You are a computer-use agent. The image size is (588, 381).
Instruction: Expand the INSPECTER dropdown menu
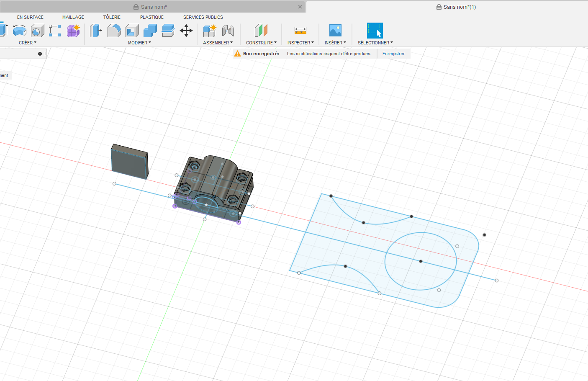coord(300,43)
